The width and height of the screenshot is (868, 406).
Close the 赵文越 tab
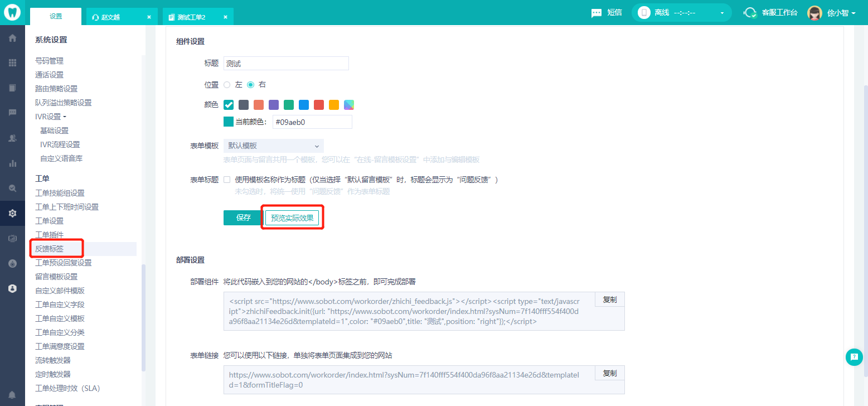point(149,17)
